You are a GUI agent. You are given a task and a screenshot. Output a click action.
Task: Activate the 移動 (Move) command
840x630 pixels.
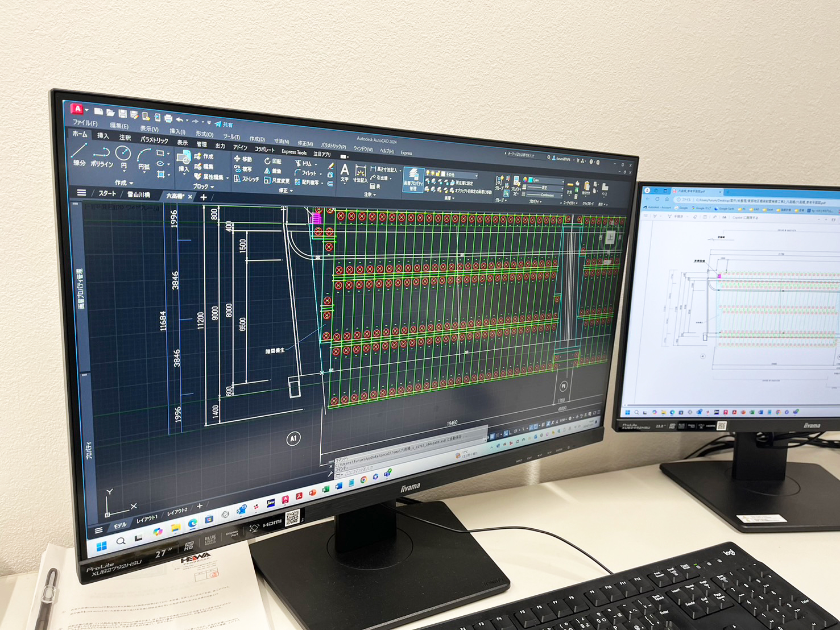(243, 159)
